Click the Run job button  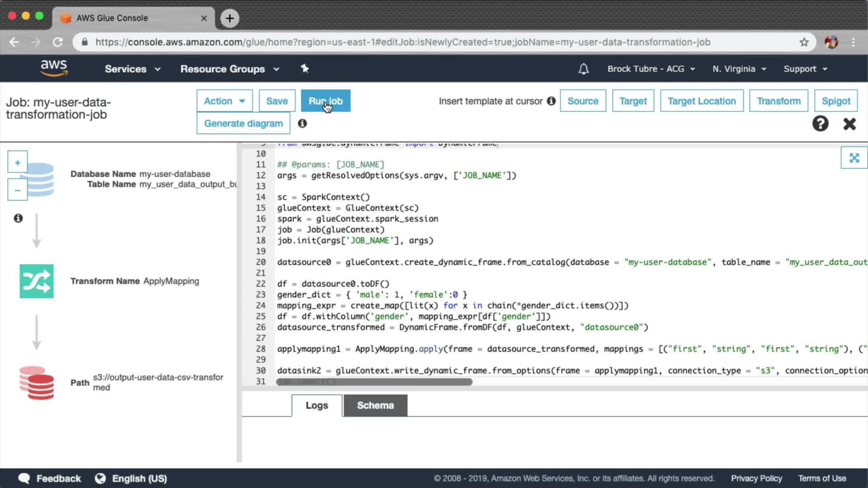point(325,101)
